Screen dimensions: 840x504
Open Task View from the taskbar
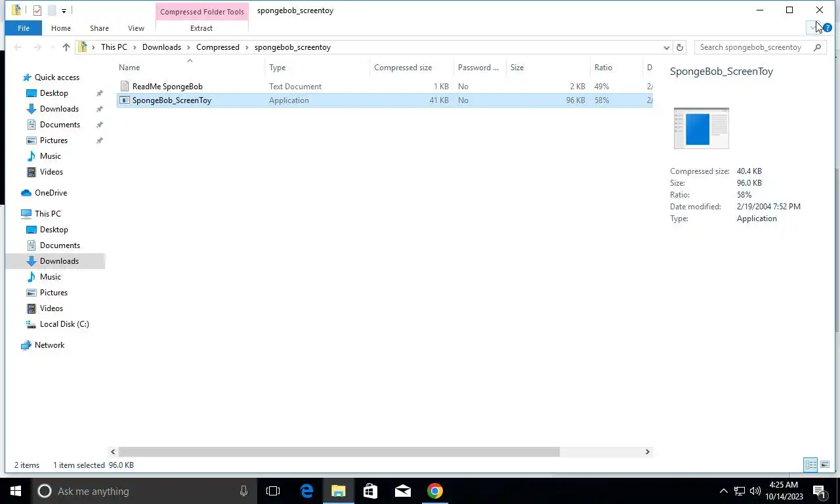(x=273, y=491)
